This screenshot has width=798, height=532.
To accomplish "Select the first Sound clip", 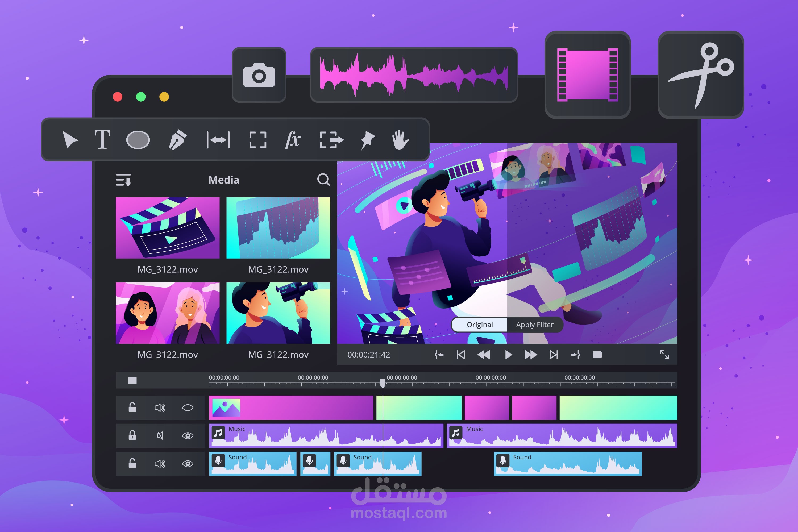I will coord(253,464).
